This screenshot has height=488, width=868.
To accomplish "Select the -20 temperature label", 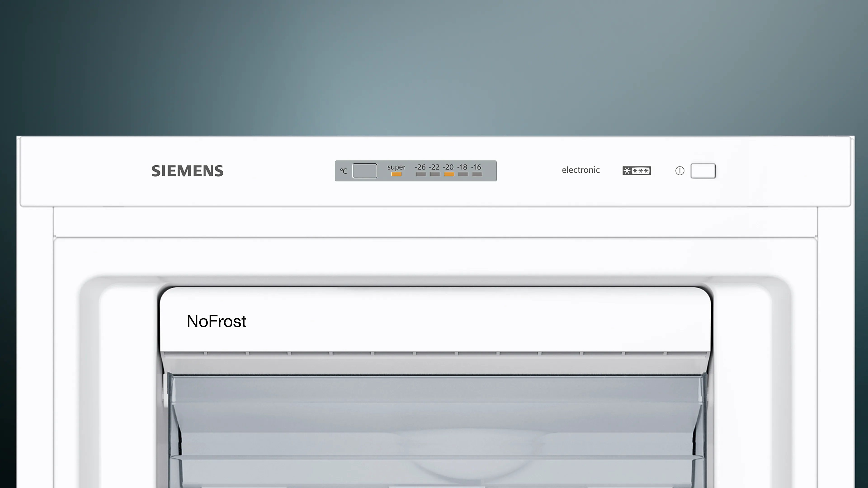I will [448, 167].
